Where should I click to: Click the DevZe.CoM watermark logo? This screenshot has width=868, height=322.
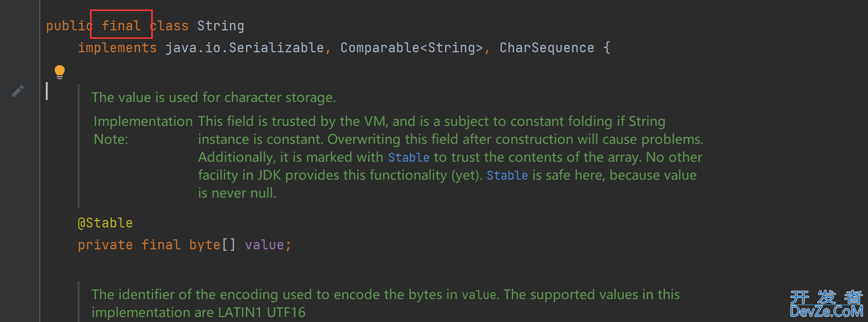[827, 304]
